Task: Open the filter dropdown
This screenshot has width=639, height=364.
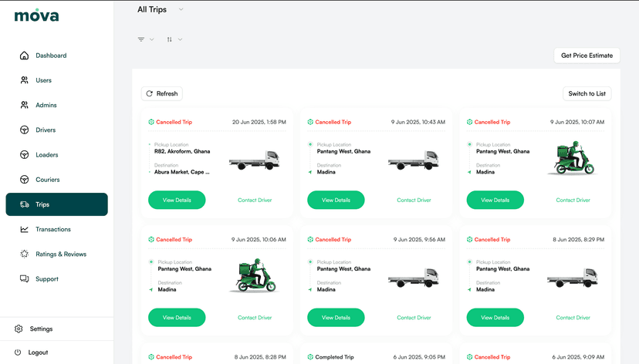Action: click(145, 39)
